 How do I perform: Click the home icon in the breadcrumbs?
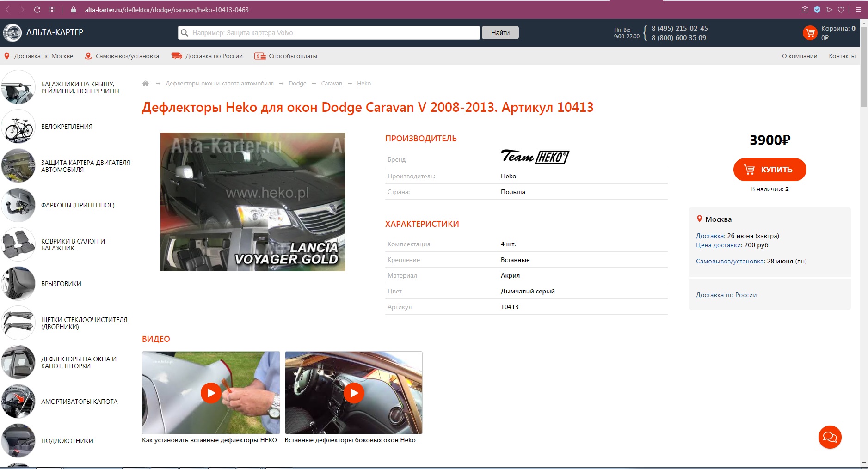click(145, 84)
